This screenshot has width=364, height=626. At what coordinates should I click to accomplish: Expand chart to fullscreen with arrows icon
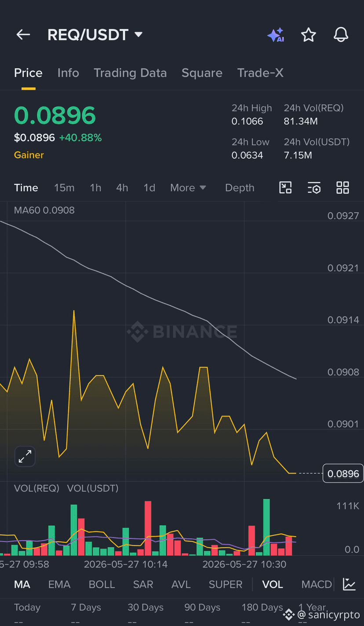pyautogui.click(x=25, y=457)
